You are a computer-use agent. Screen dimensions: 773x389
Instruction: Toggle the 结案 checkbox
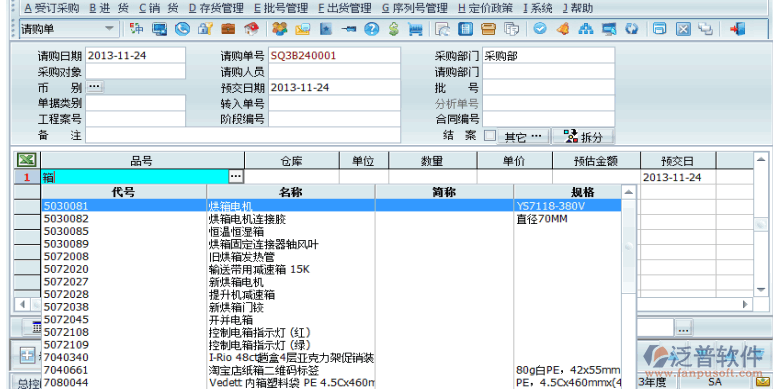point(490,136)
